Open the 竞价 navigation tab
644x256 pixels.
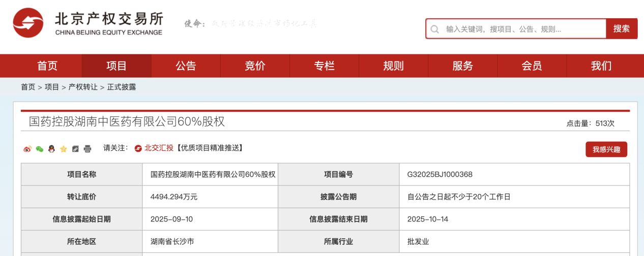click(255, 66)
